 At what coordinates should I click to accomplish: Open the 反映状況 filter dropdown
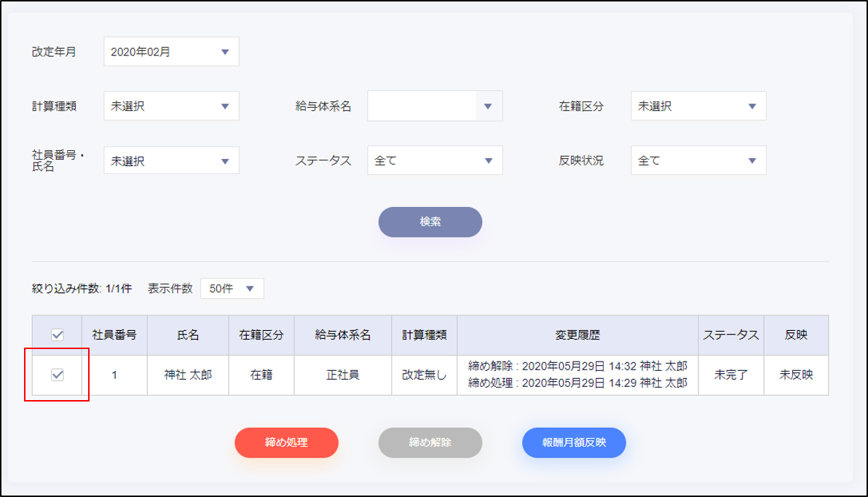(698, 160)
